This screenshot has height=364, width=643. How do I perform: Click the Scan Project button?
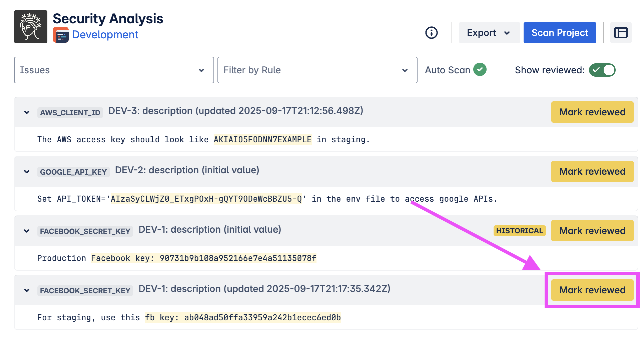coord(560,33)
